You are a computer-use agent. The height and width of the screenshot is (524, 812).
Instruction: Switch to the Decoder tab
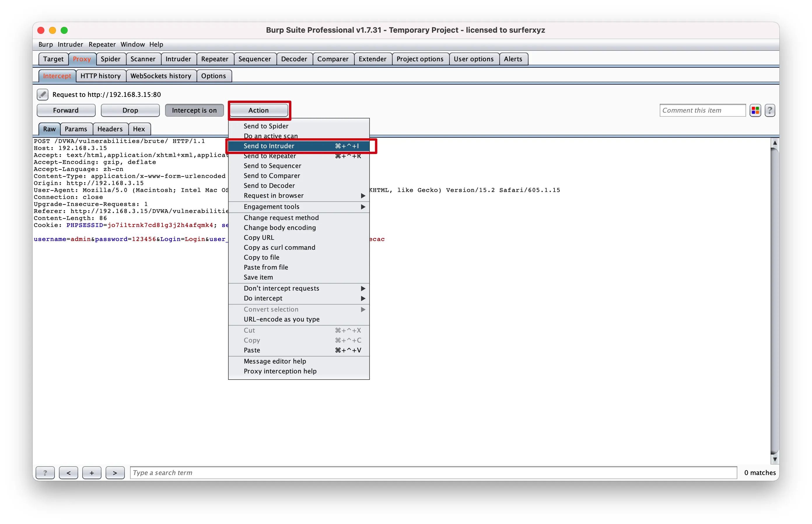coord(294,59)
